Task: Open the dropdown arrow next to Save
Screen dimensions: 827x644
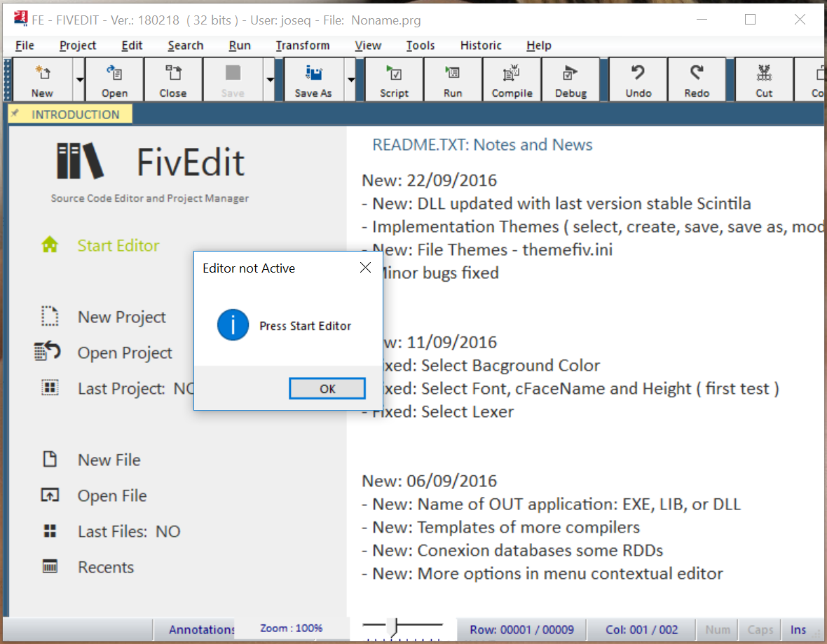Action: tap(271, 80)
